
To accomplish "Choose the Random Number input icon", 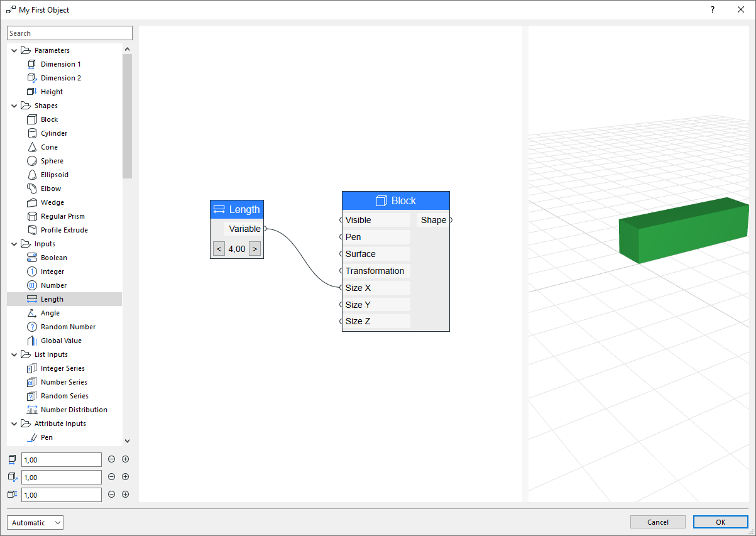I will click(32, 327).
